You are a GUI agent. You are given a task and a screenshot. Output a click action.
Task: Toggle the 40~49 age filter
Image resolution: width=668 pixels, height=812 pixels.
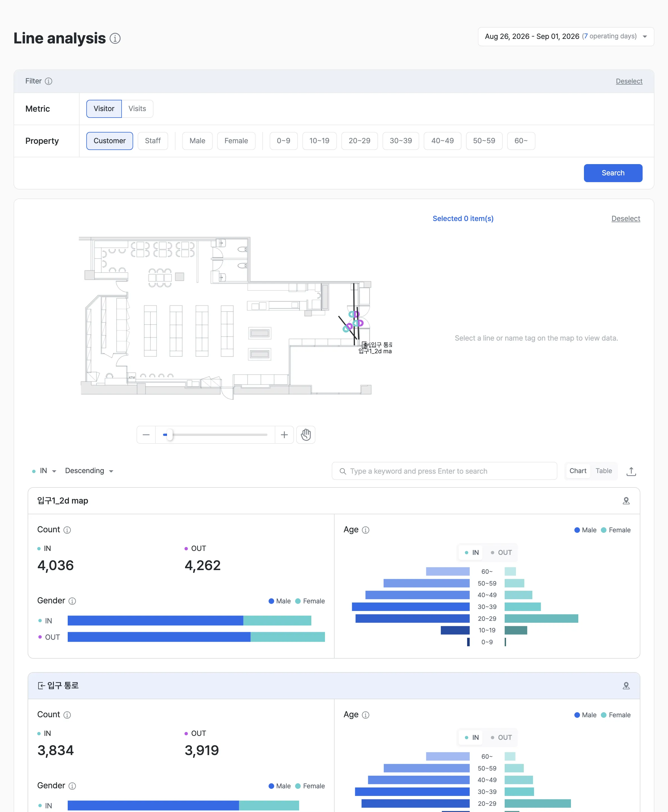(443, 141)
